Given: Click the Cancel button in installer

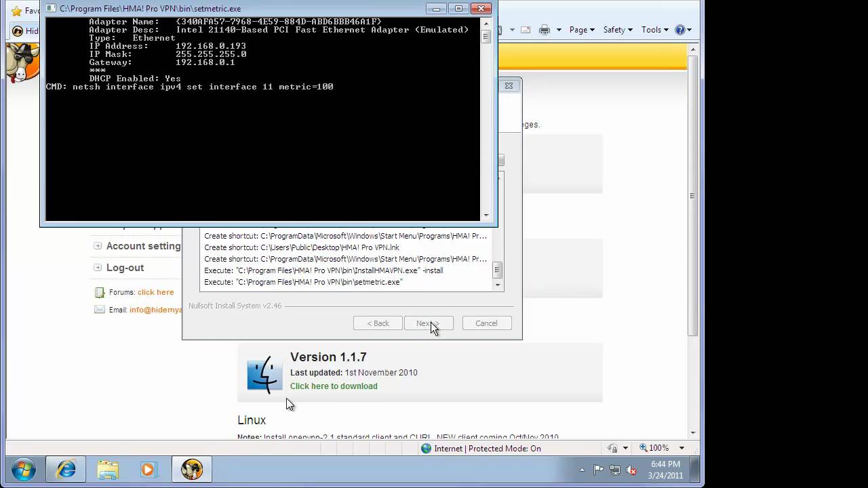Looking at the screenshot, I should click(486, 323).
